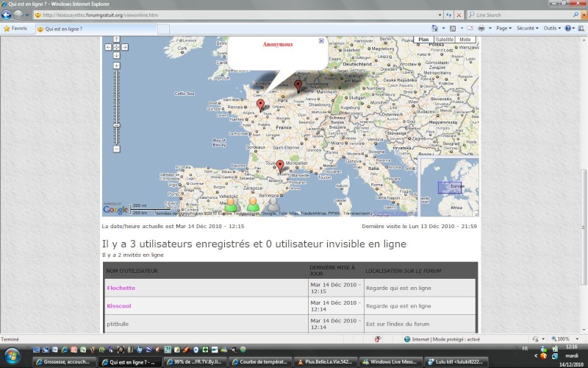Select the red marker near Montpellier
This screenshot has width=588, height=368.
280,166
